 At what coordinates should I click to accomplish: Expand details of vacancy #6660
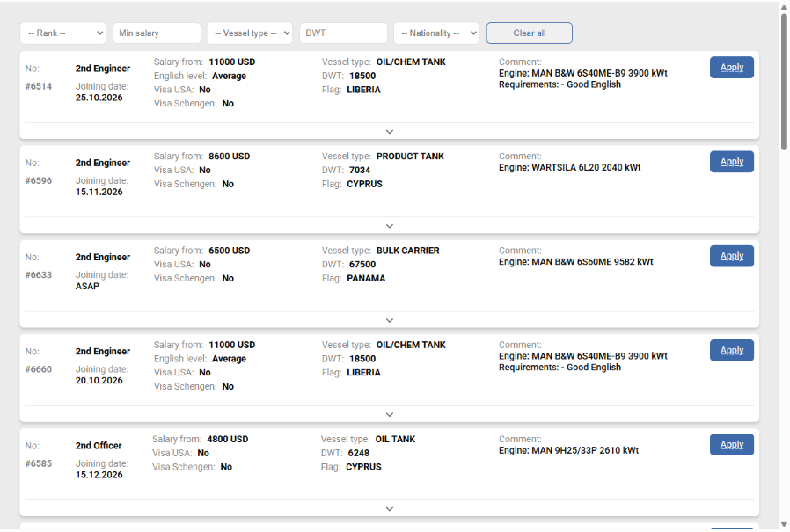[390, 414]
